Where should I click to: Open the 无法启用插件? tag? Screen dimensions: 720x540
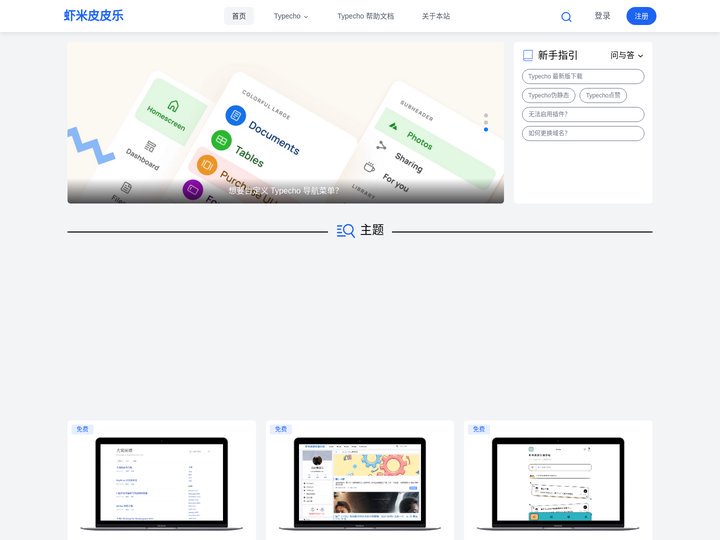pos(583,114)
